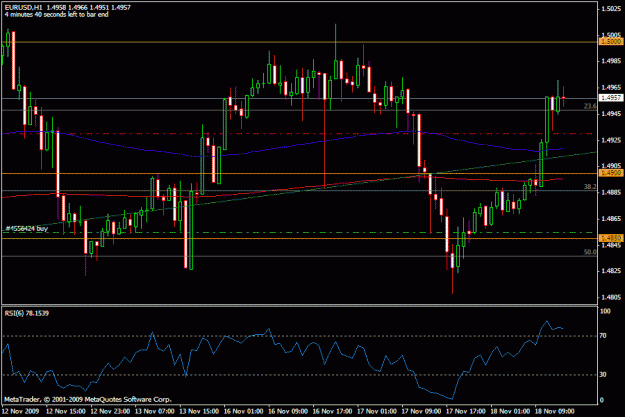Click the 1.4945 price axis label

pyautogui.click(x=611, y=114)
